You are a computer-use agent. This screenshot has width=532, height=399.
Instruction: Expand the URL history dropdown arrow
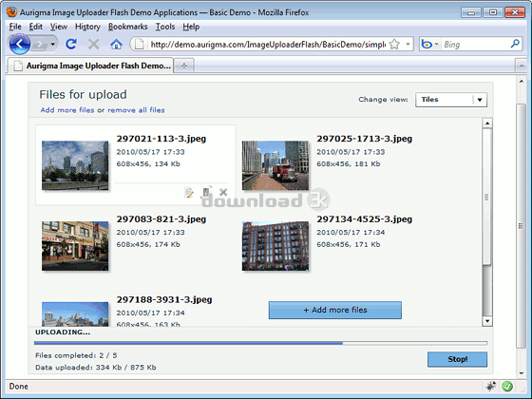point(408,44)
